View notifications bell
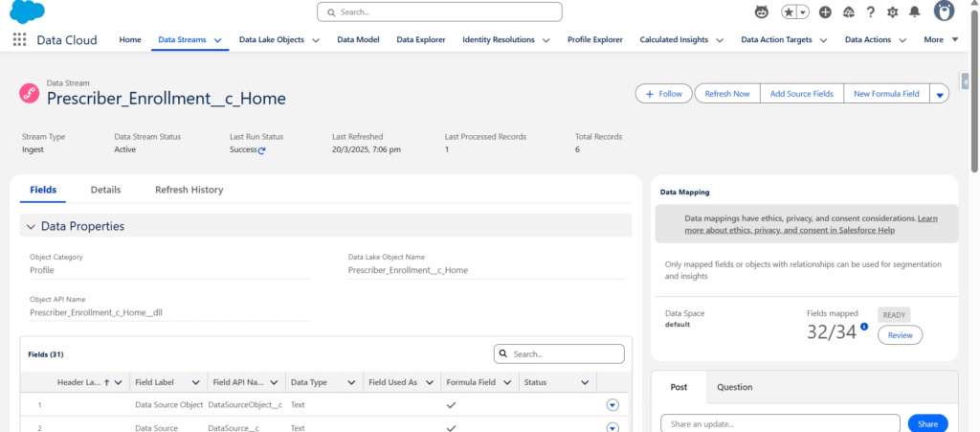This screenshot has width=980, height=432. click(915, 12)
